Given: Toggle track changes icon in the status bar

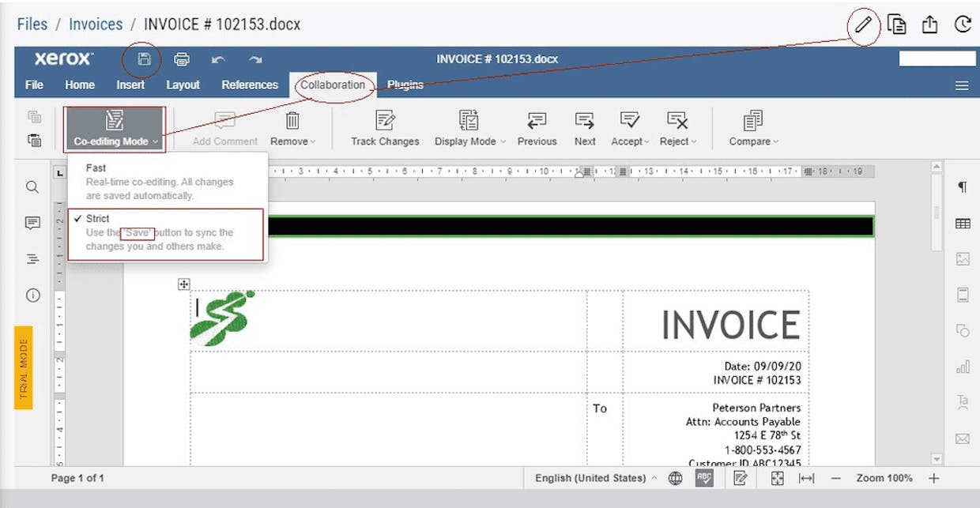Looking at the screenshot, I should [741, 478].
